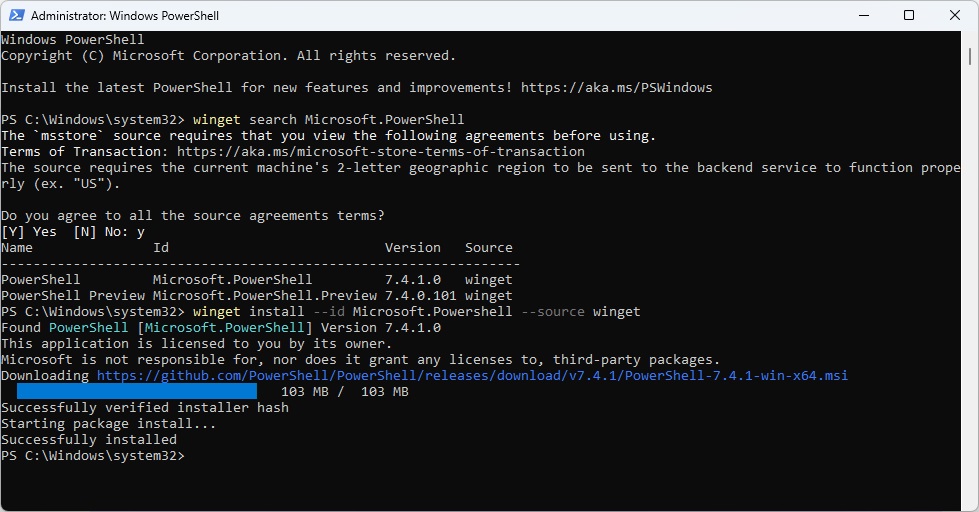
Task: Click 'Starting package install...' line
Action: (x=109, y=423)
